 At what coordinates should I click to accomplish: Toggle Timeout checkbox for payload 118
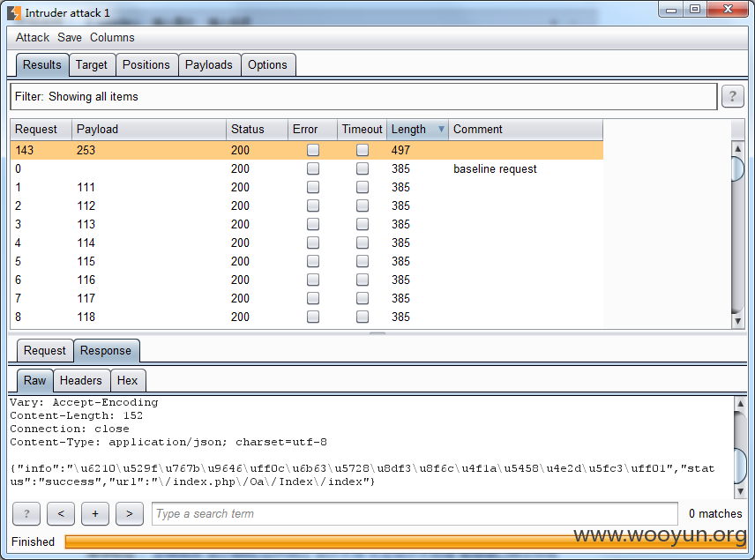[x=363, y=317]
